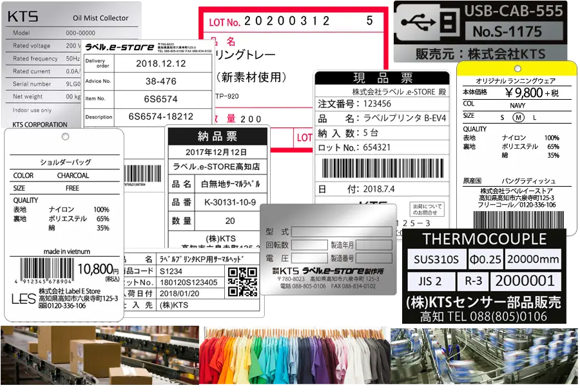Click the made in vietnum text
The width and height of the screenshot is (580, 392).
(x=66, y=251)
